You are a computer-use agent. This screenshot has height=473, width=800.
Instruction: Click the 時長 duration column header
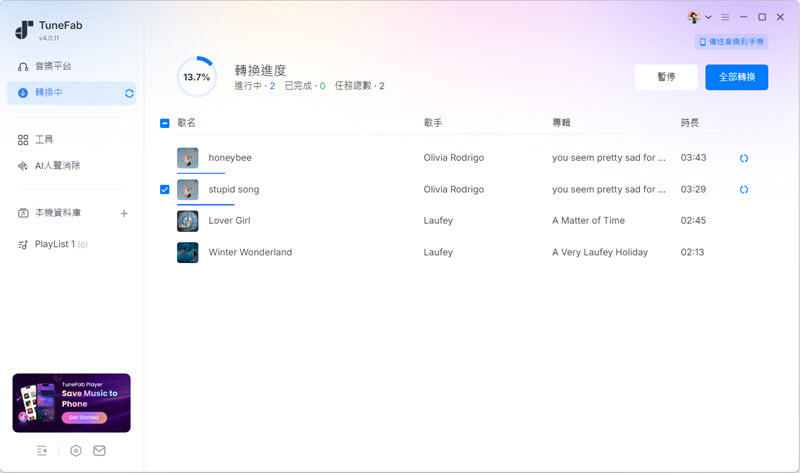click(690, 123)
